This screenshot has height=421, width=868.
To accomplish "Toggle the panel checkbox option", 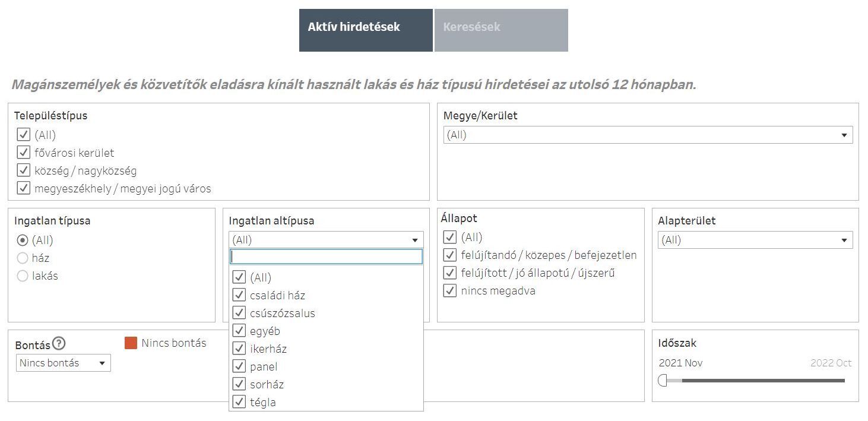I will (x=239, y=366).
